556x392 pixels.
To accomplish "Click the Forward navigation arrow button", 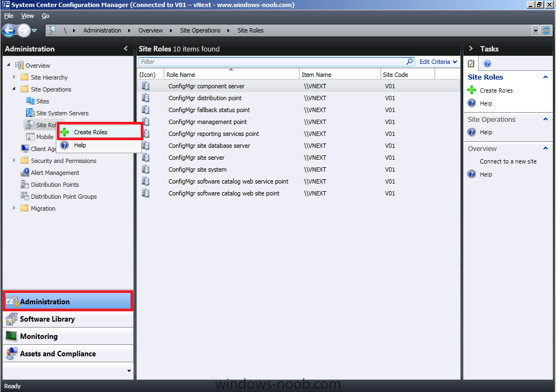I will [x=23, y=30].
